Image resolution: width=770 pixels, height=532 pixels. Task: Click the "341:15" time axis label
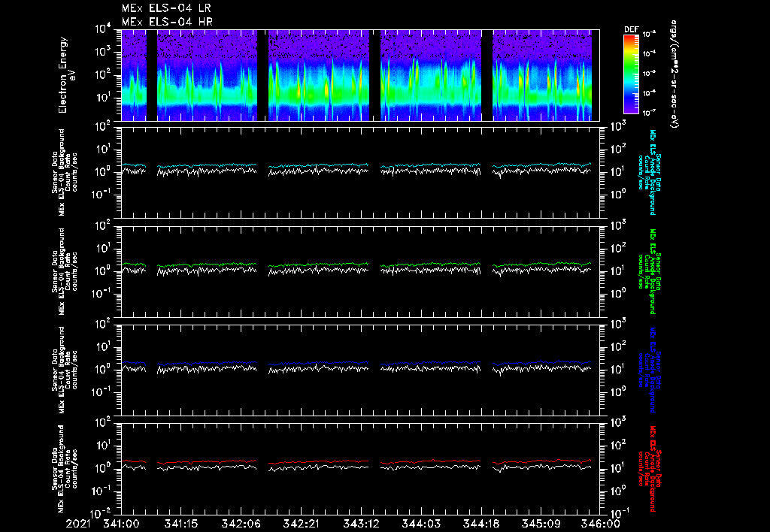coord(181,524)
